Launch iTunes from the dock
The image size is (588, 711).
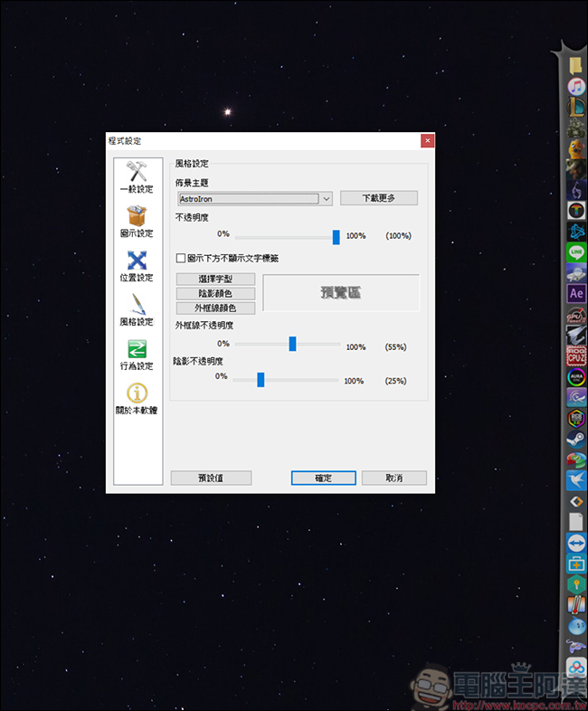pos(576,86)
